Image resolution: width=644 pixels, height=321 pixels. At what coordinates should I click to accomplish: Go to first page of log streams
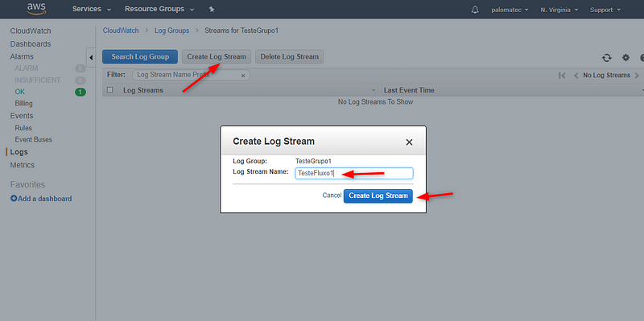562,76
